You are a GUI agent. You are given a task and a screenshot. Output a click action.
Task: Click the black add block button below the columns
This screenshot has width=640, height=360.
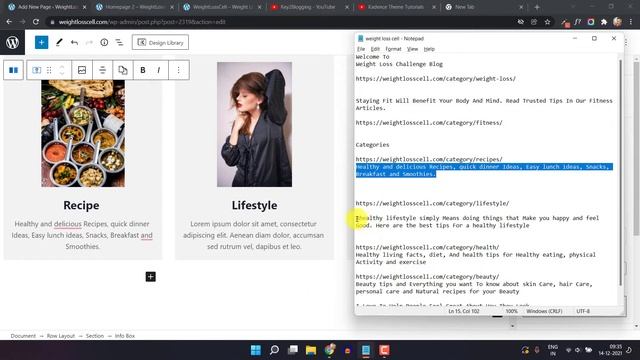click(151, 277)
